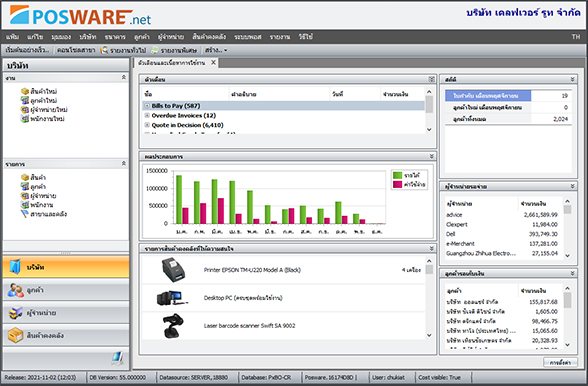Open the ธนาคาร (Bank) menu
The image size is (588, 386).
(x=115, y=37)
